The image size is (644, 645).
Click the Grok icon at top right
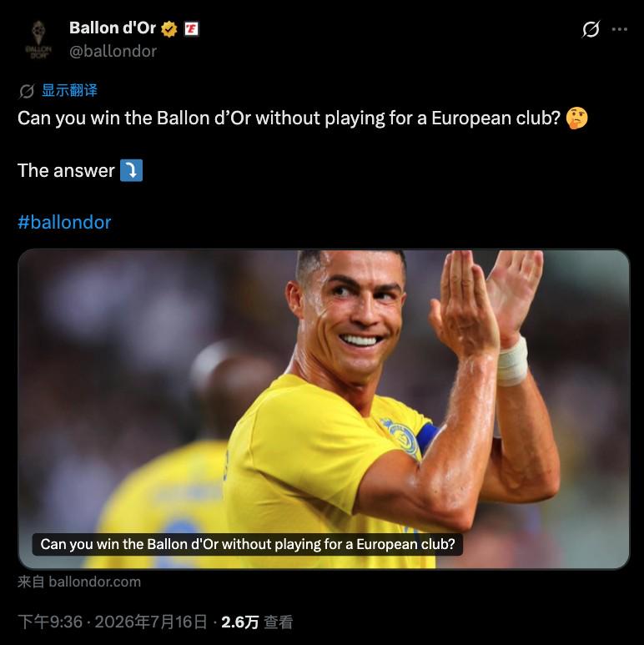(x=591, y=29)
